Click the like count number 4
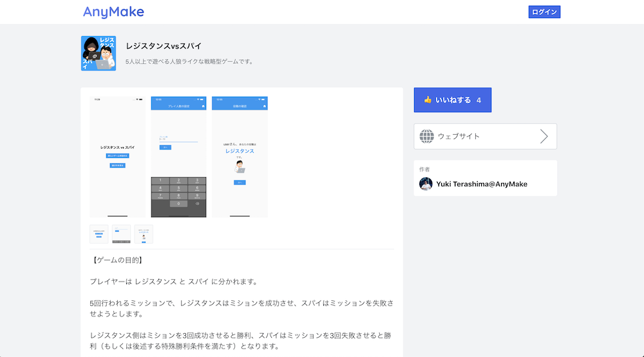The height and width of the screenshot is (357, 644). click(x=478, y=101)
